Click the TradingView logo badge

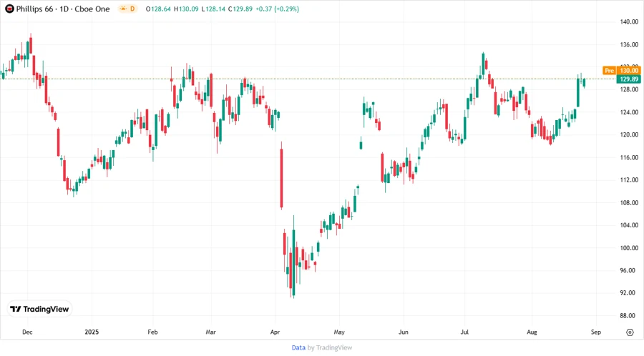click(39, 310)
